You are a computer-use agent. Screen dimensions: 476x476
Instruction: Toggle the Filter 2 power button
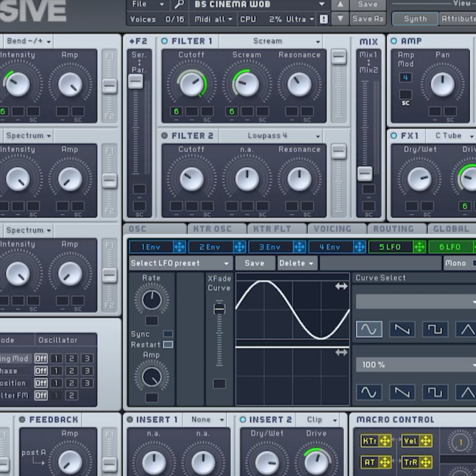164,136
